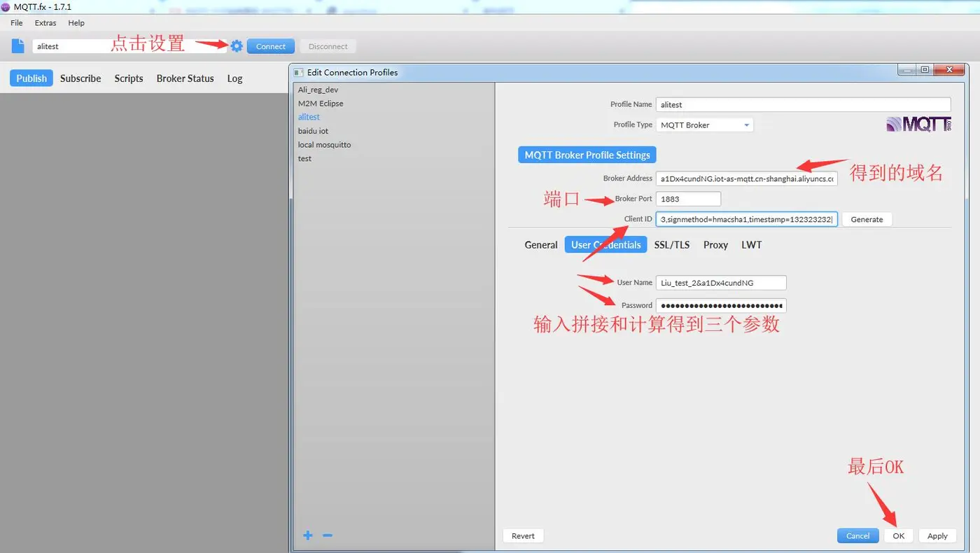Switch to the Broker Status tab

pyautogui.click(x=185, y=78)
